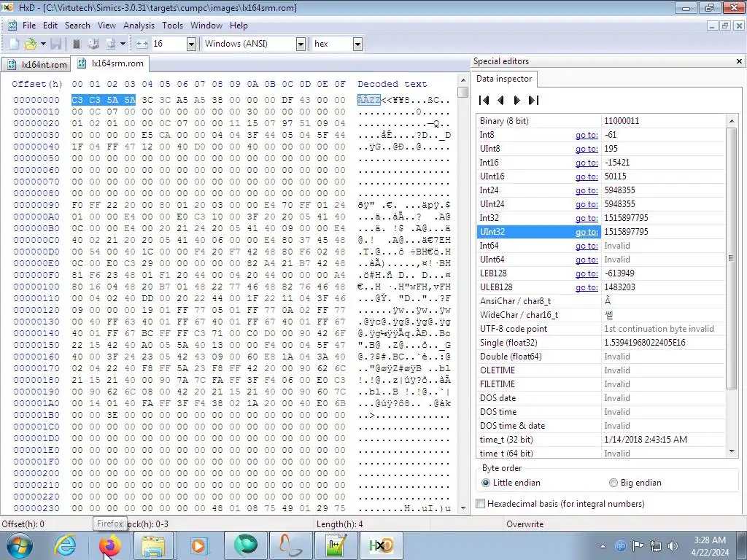Jump to first byte in Data inspector
The width and height of the screenshot is (747, 560).
[484, 100]
